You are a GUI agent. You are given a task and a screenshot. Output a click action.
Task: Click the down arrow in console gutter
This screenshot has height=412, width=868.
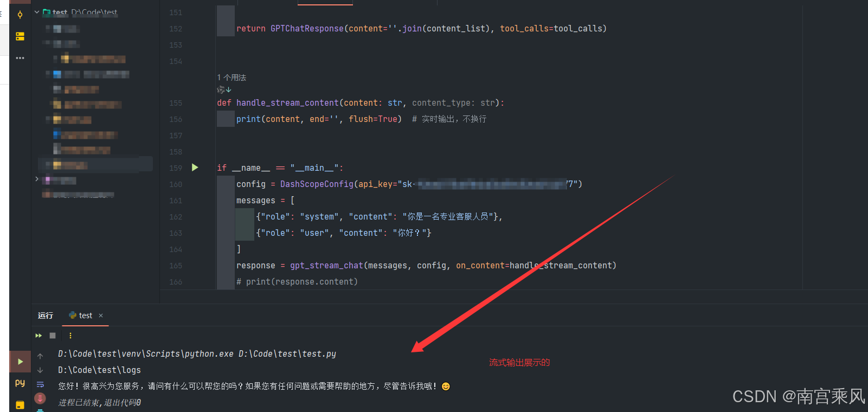tap(40, 370)
